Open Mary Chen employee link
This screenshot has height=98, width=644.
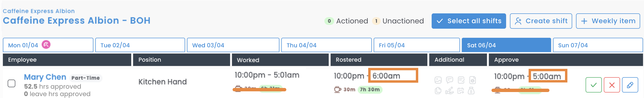[45, 77]
